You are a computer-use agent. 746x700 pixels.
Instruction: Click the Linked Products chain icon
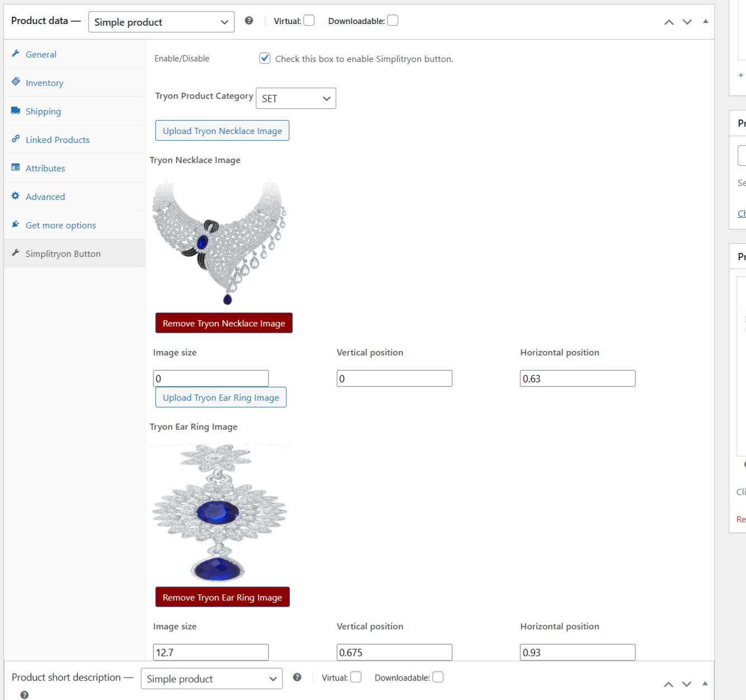click(16, 138)
